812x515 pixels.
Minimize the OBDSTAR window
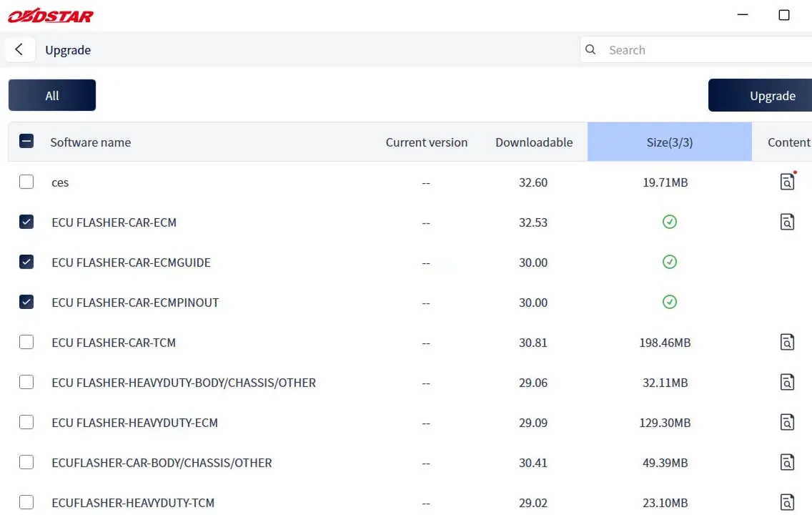tap(743, 14)
